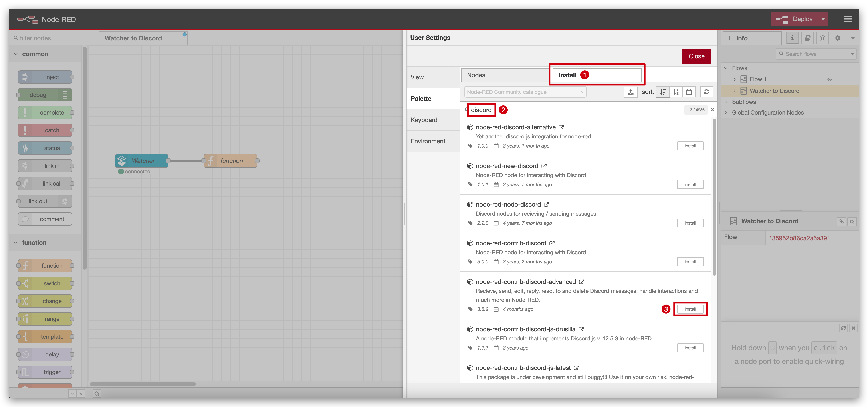
Task: Select the trigger node in palette
Action: [x=45, y=372]
